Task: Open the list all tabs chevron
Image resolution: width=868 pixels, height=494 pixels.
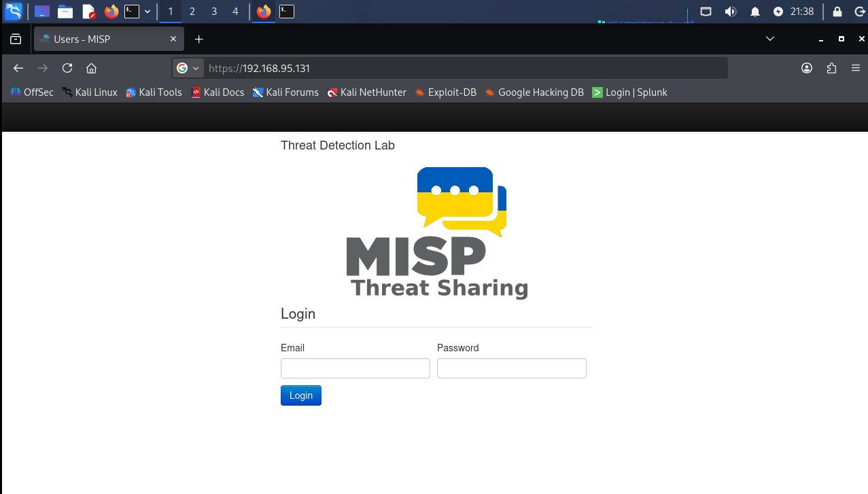Action: (x=770, y=39)
